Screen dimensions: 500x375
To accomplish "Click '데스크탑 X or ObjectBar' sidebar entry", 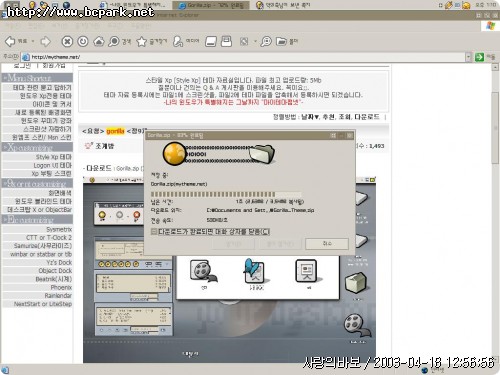I will pyautogui.click(x=40, y=210).
